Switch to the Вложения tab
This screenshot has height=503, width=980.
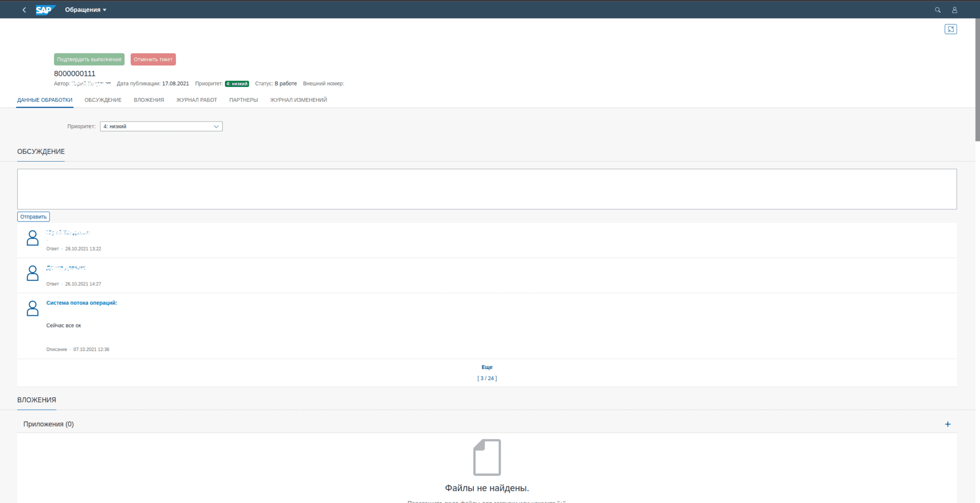click(149, 100)
